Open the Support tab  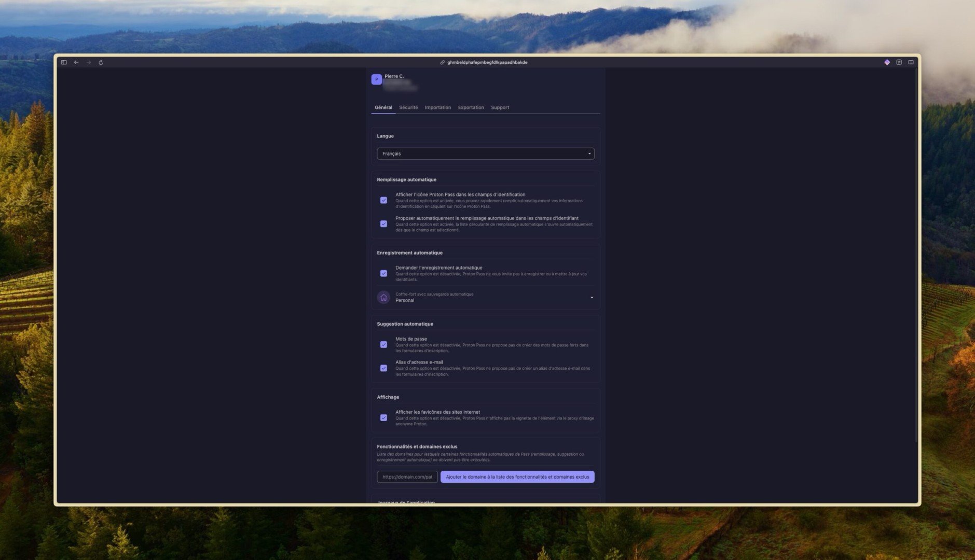pyautogui.click(x=500, y=107)
